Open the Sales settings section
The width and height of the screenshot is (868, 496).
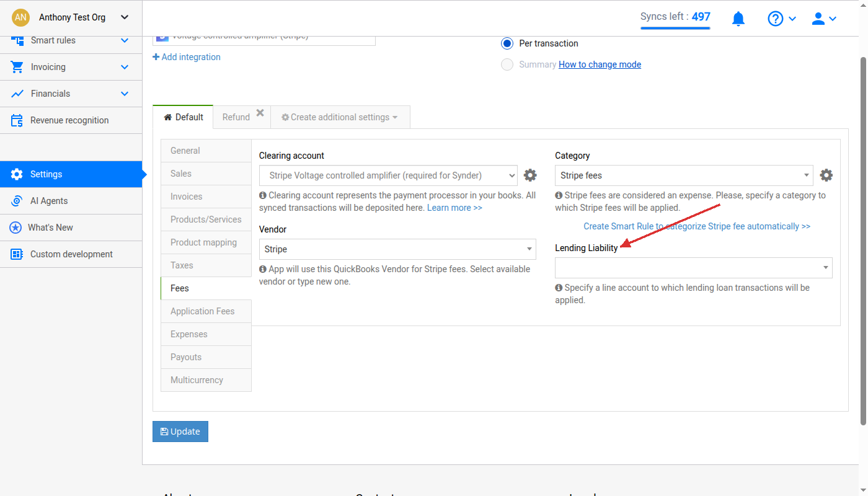pyautogui.click(x=206, y=174)
